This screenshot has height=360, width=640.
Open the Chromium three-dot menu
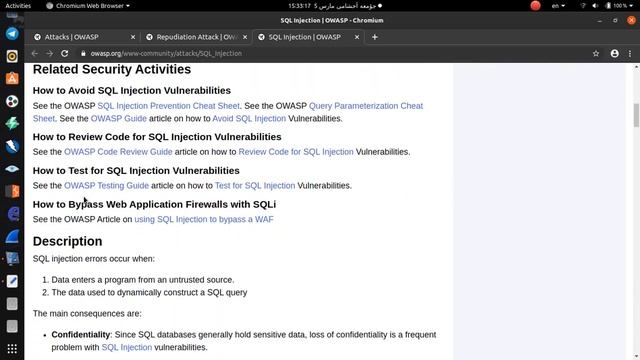pyautogui.click(x=630, y=53)
